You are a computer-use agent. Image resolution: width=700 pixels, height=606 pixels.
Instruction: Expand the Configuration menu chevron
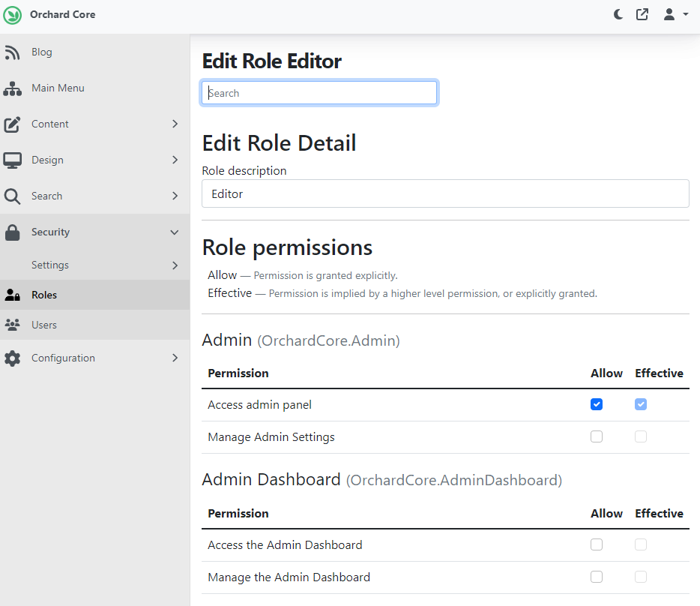click(x=175, y=358)
